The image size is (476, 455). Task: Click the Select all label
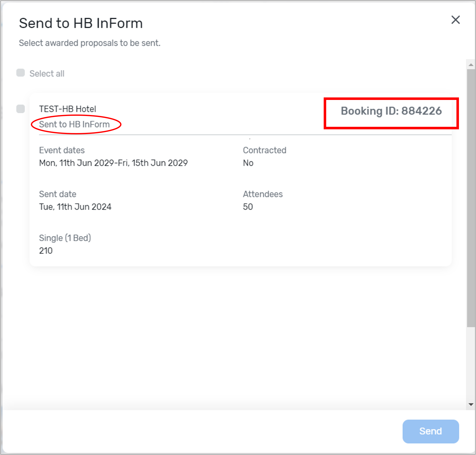click(x=47, y=73)
